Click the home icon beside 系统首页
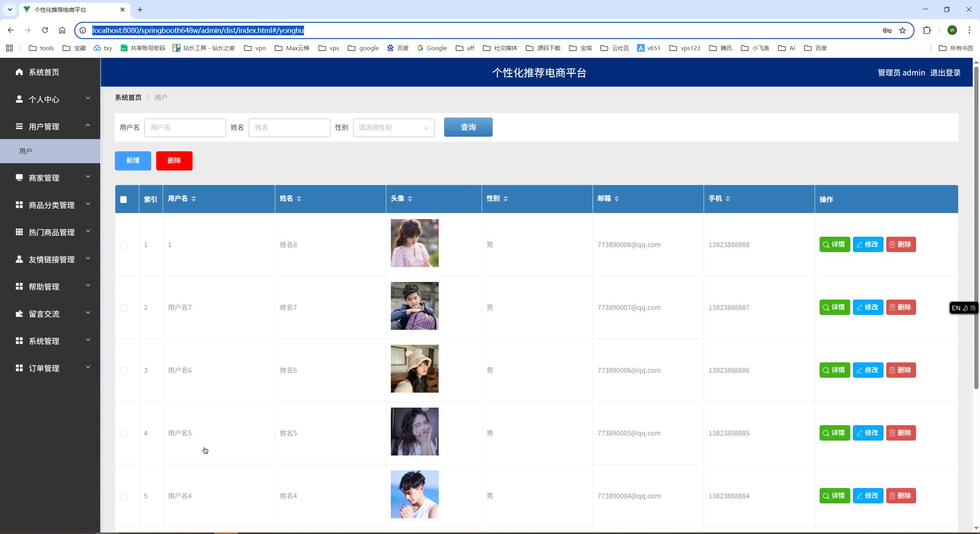This screenshot has height=534, width=980. click(19, 72)
